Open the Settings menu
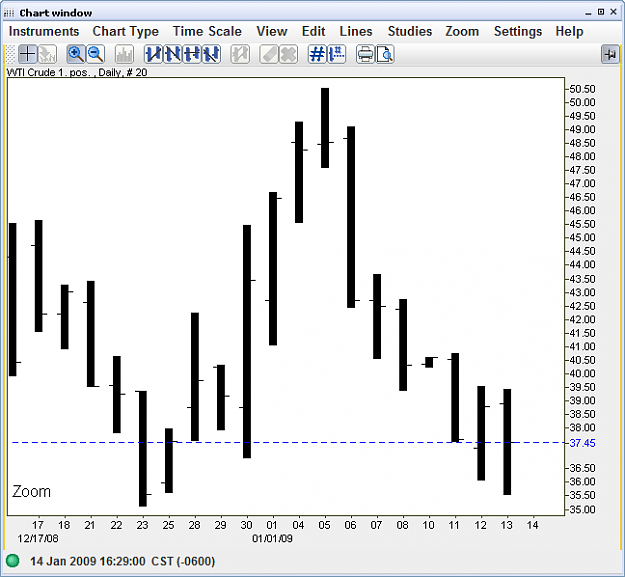The image size is (625, 577). (x=518, y=31)
